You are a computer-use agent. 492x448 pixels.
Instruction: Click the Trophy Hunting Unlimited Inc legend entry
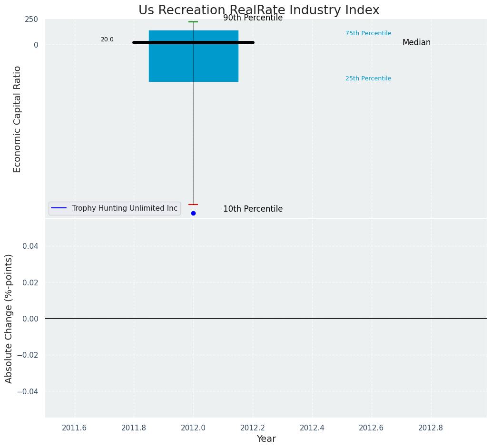124,208
